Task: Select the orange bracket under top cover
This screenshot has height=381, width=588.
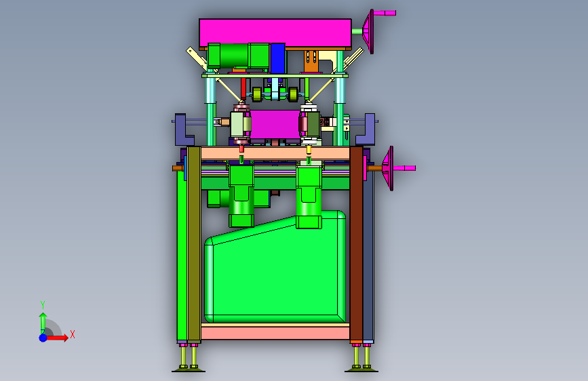Action: pyautogui.click(x=311, y=61)
